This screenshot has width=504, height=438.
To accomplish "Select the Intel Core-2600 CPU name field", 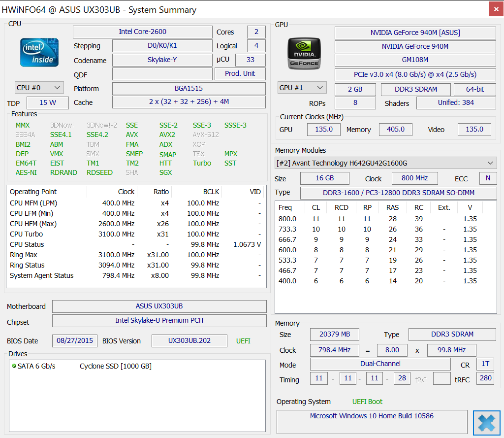I will (142, 32).
